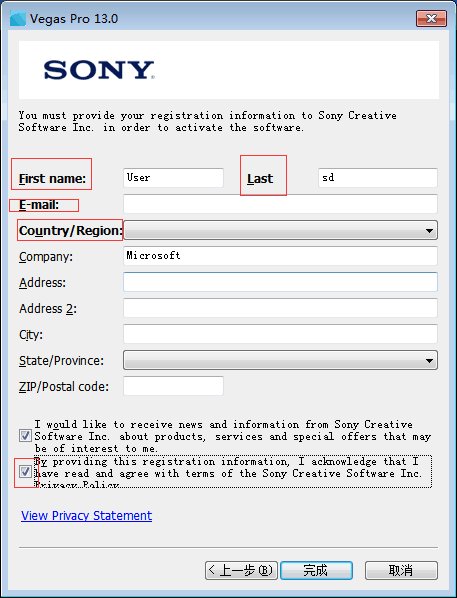
Task: Open the View Privacy Statement link
Action: 87,516
